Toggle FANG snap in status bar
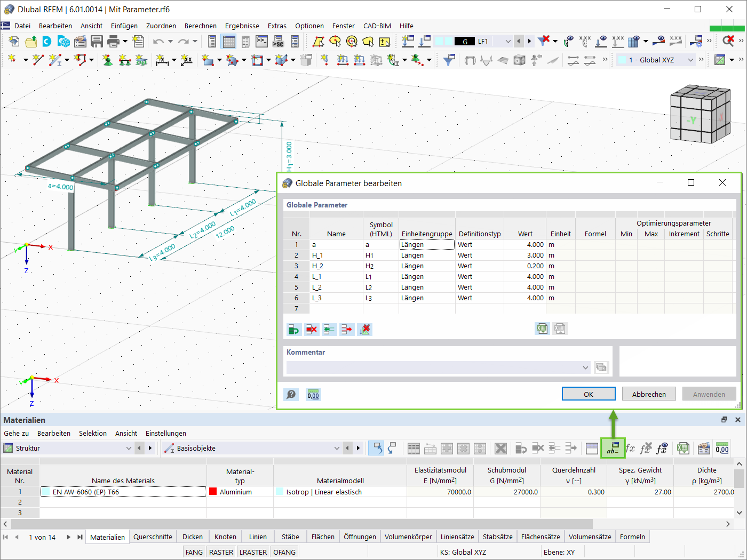 coord(194,552)
